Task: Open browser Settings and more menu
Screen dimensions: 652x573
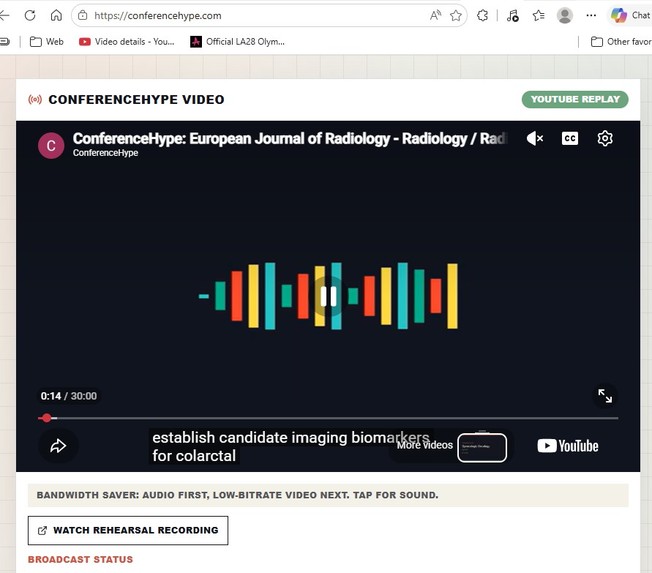Action: (x=591, y=16)
